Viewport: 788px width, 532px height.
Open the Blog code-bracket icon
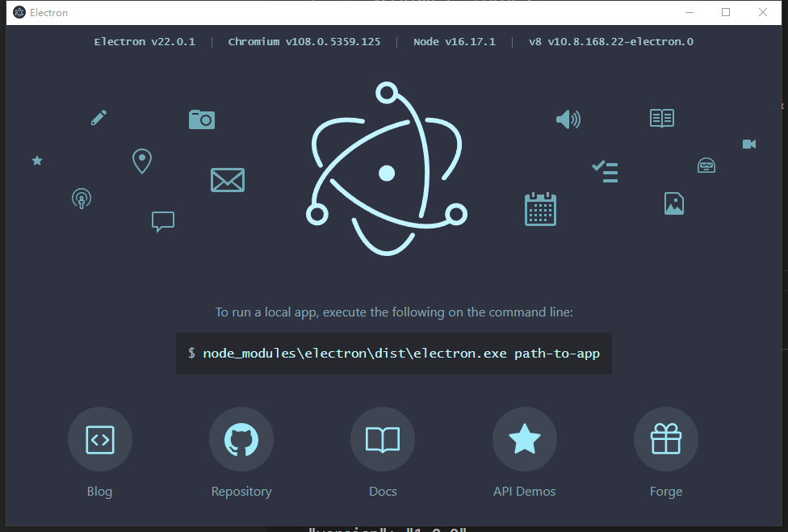(100, 439)
